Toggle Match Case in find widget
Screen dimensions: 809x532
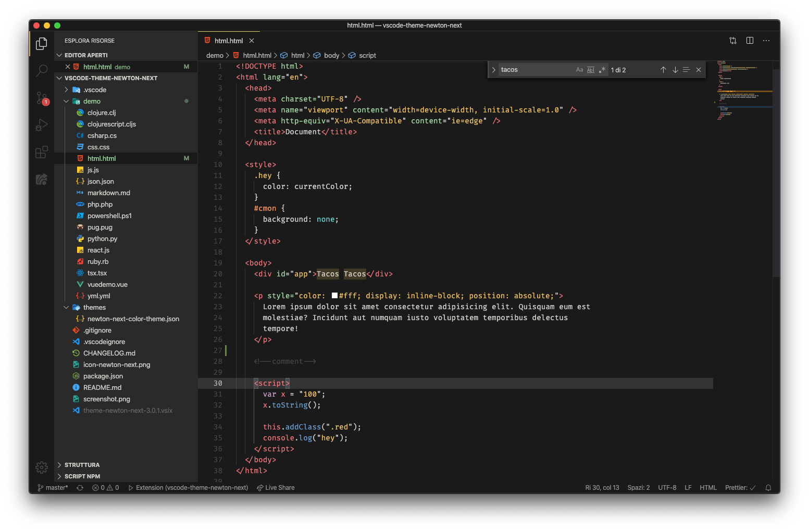point(579,70)
